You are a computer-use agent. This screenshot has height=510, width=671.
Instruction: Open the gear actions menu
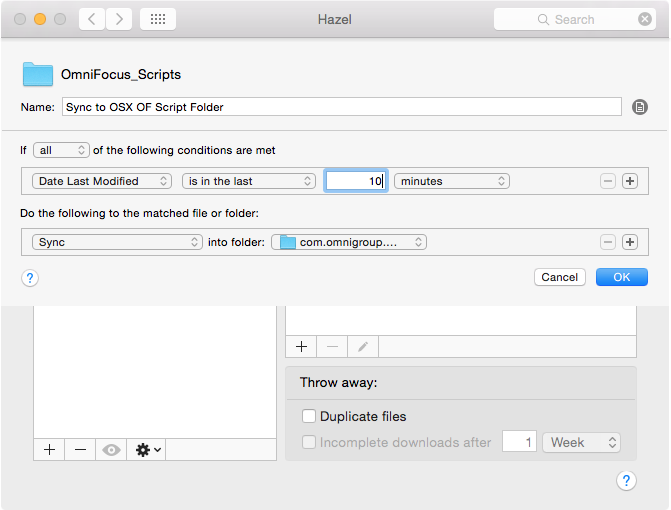(x=147, y=450)
